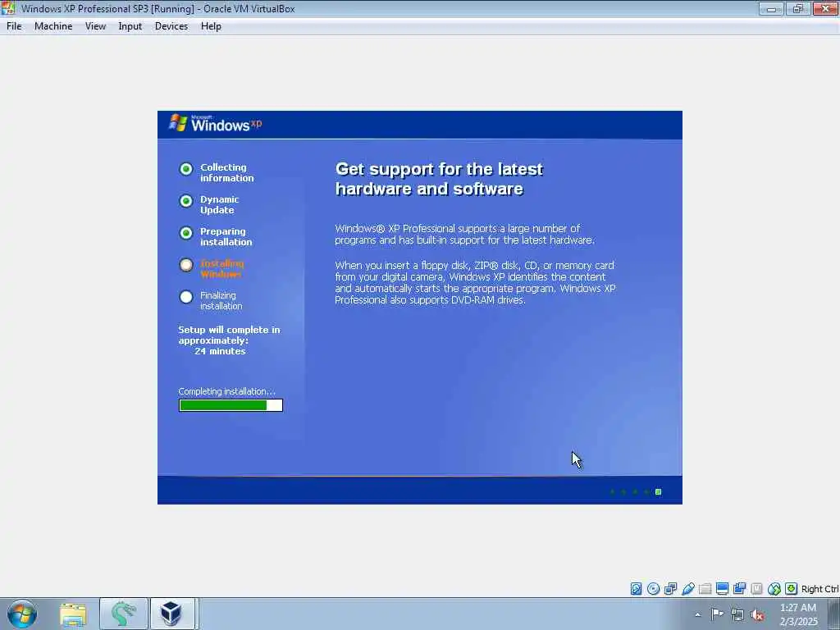Click the gray processor features status icon
Viewport: 840px width, 630px height.
click(756, 589)
